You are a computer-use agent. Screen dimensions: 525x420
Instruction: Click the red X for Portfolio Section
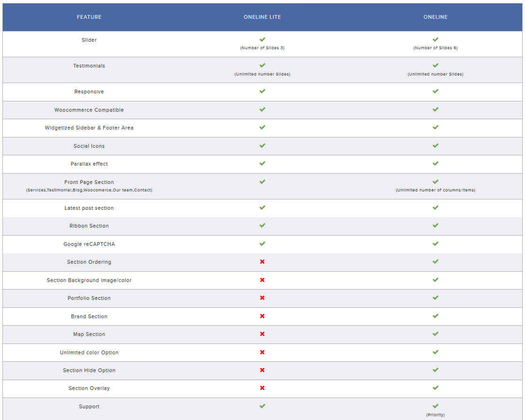coord(262,298)
